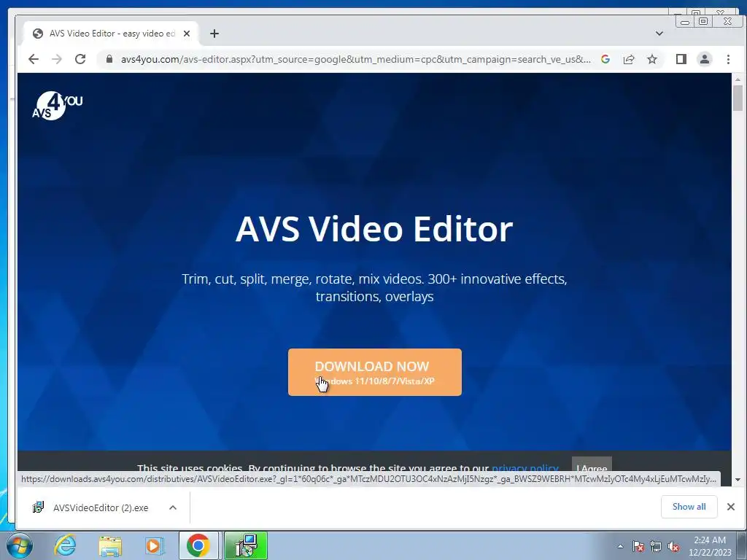
Task: Maximize the Chrome window
Action: click(703, 21)
